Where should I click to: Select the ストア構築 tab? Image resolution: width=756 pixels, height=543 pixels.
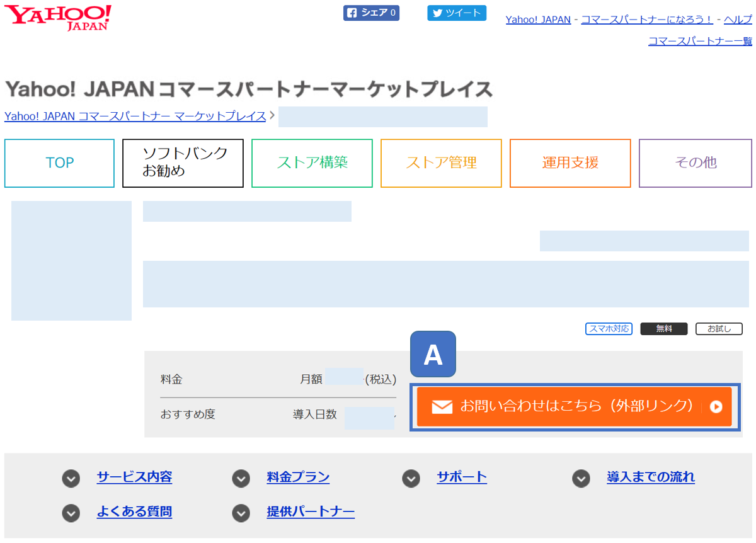[x=312, y=163]
